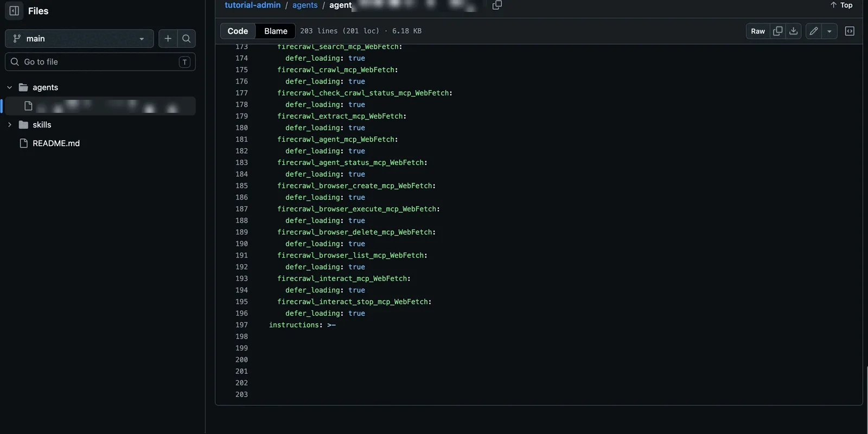Click firecrawl_extract_mcp_WebFetch code line
Screen dimensions: 868x434
pos(342,116)
